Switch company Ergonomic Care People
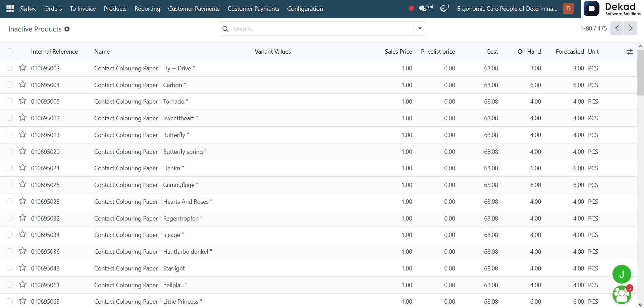This screenshot has width=644, height=308. (507, 9)
